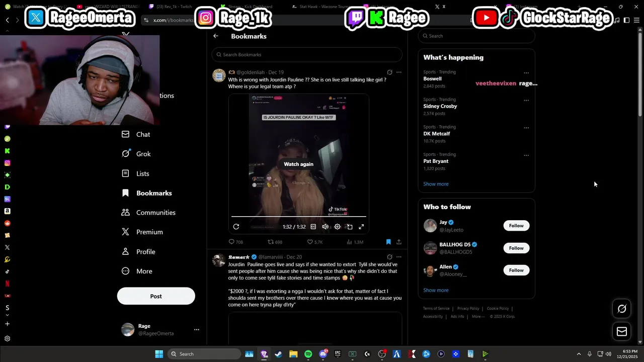Open account options next to RageeOmerta

[x=197, y=330]
